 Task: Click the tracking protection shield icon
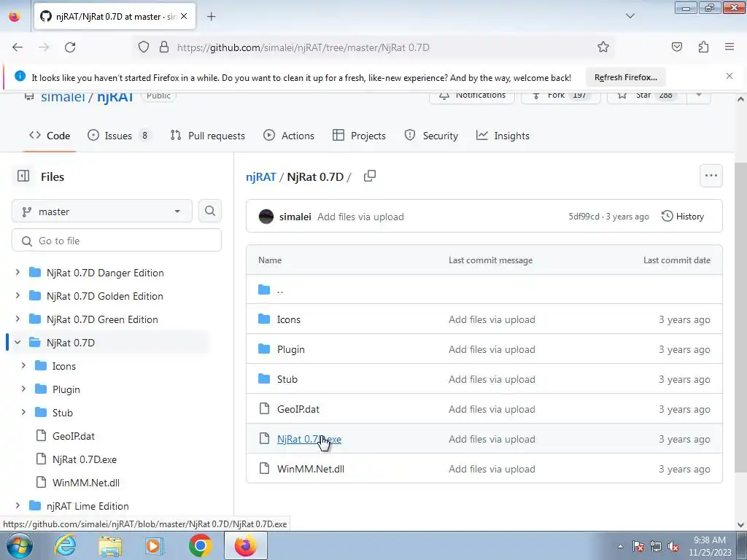click(x=144, y=47)
